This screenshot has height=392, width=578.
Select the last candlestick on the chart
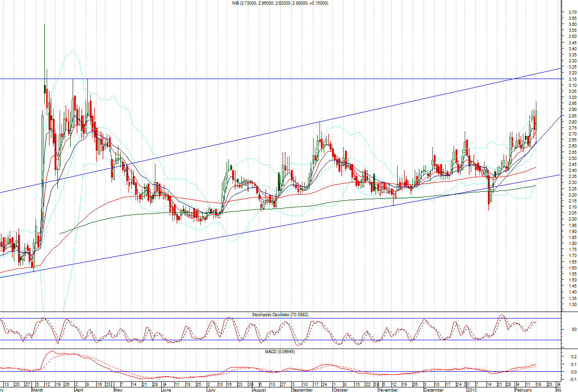[x=536, y=118]
